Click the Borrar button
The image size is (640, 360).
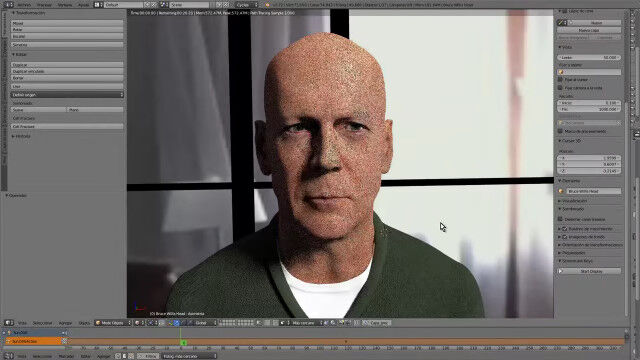pos(67,78)
